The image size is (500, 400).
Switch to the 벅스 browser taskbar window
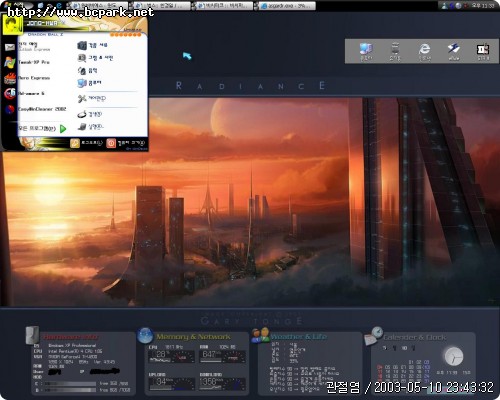click(x=162, y=6)
